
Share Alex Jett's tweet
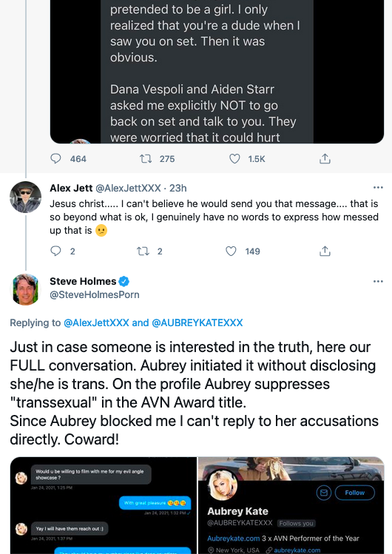[x=325, y=251]
